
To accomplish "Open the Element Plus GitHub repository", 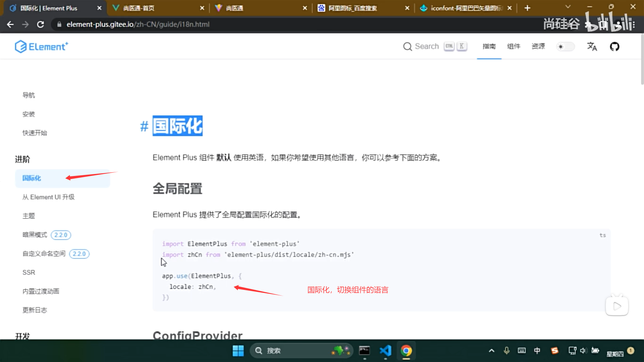I will tap(614, 47).
